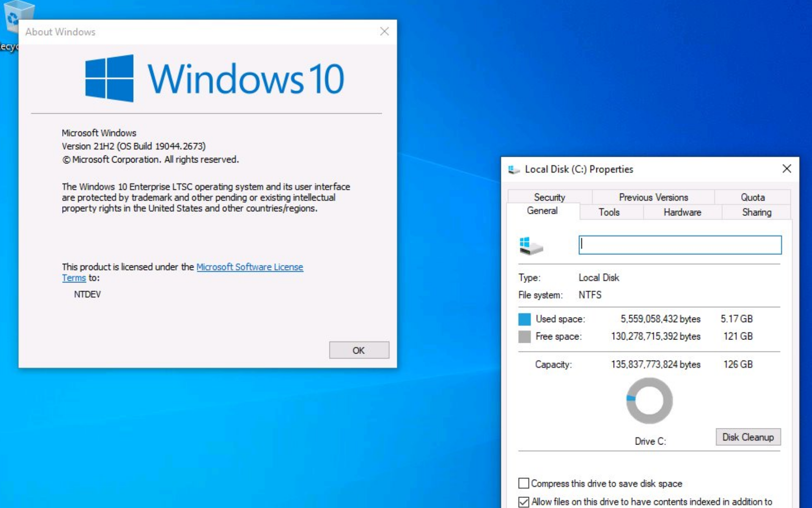The width and height of the screenshot is (812, 508).
Task: Close the Local Disk Properties window
Action: point(787,169)
